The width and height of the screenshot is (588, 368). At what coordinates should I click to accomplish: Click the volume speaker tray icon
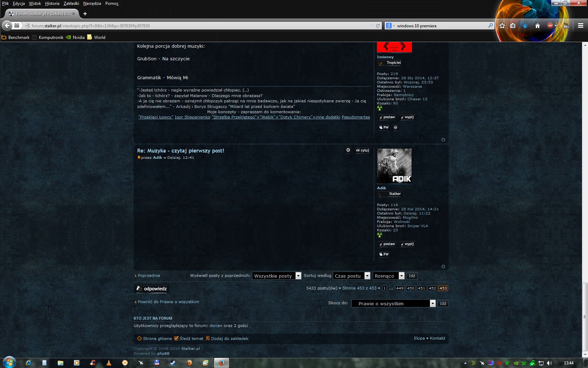tap(549, 363)
